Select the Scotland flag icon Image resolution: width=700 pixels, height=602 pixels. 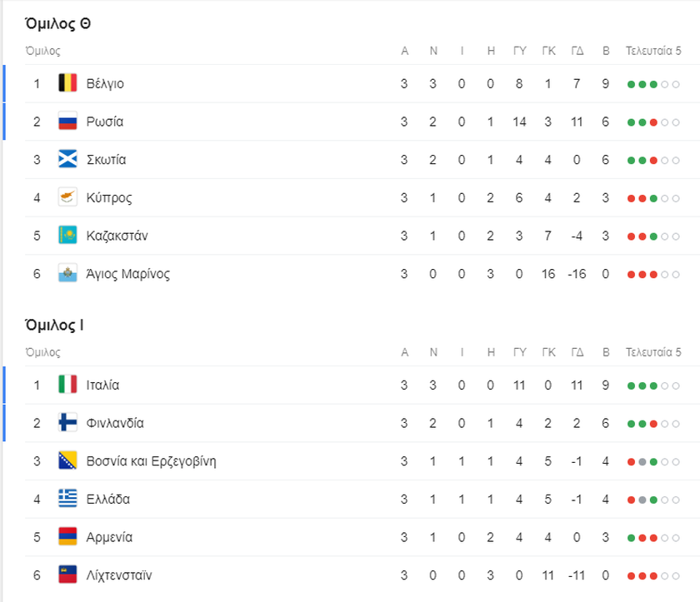67,159
